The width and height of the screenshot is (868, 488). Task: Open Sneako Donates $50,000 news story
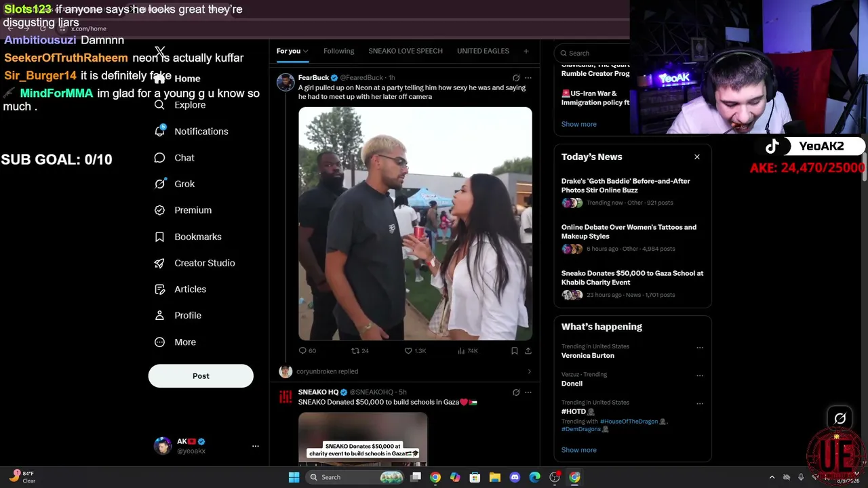[x=632, y=284]
